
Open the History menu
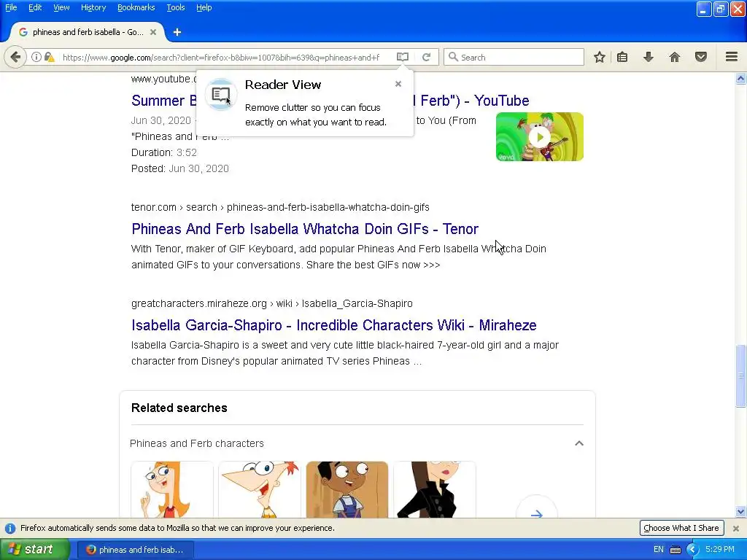[93, 7]
